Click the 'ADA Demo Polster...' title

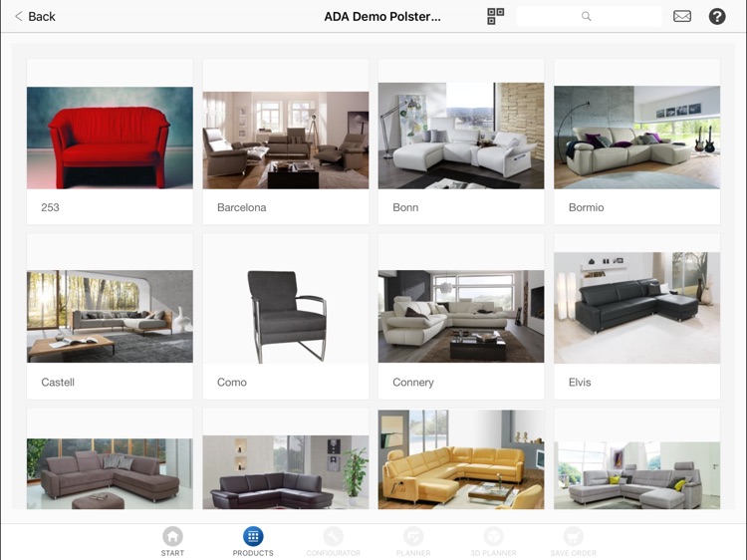(x=382, y=16)
